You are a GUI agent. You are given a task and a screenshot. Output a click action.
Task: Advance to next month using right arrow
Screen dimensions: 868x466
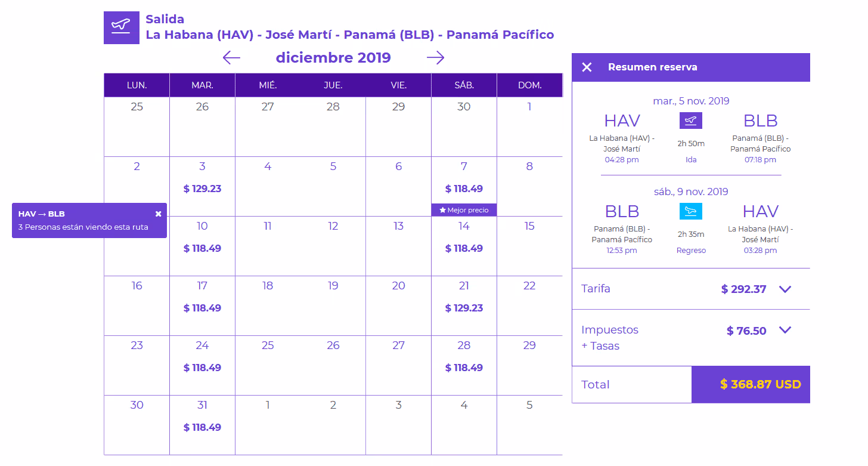pos(436,57)
